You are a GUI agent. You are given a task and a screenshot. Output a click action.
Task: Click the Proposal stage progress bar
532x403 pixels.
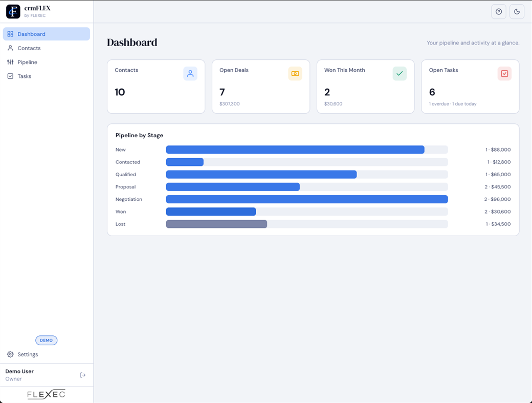click(x=307, y=187)
